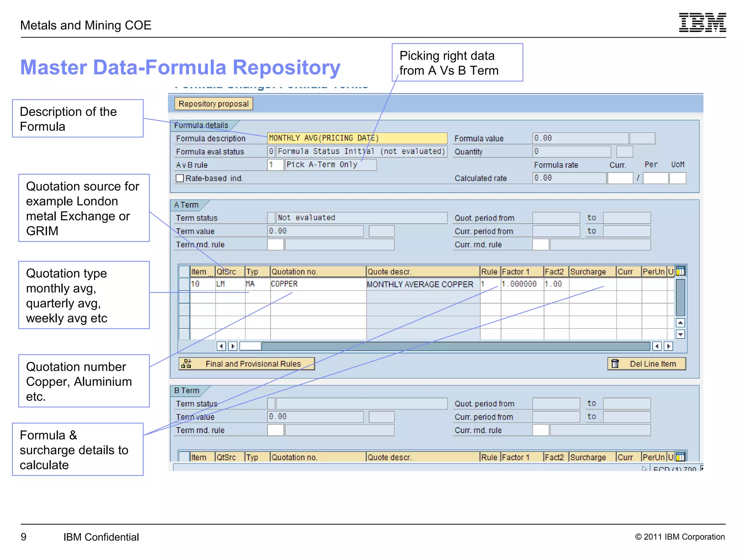Click rightmost arrow of horizontal scrollbar
747x560 pixels.
click(668, 346)
